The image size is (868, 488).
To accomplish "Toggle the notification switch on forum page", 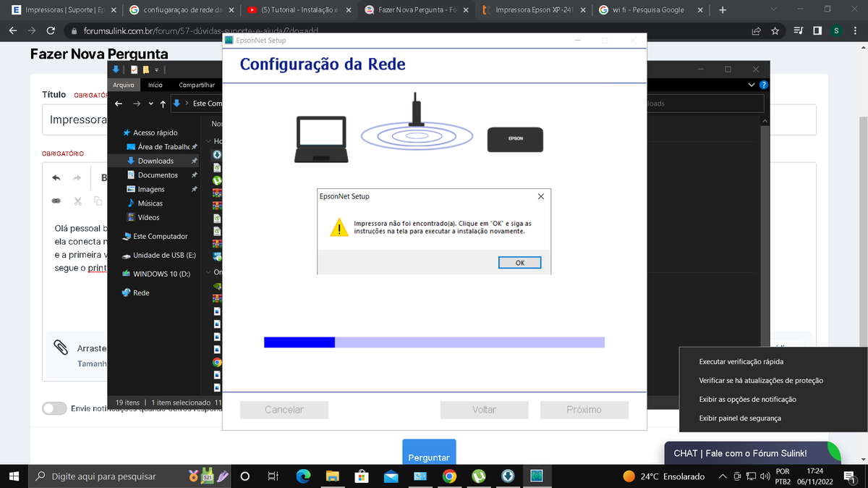I will point(54,408).
